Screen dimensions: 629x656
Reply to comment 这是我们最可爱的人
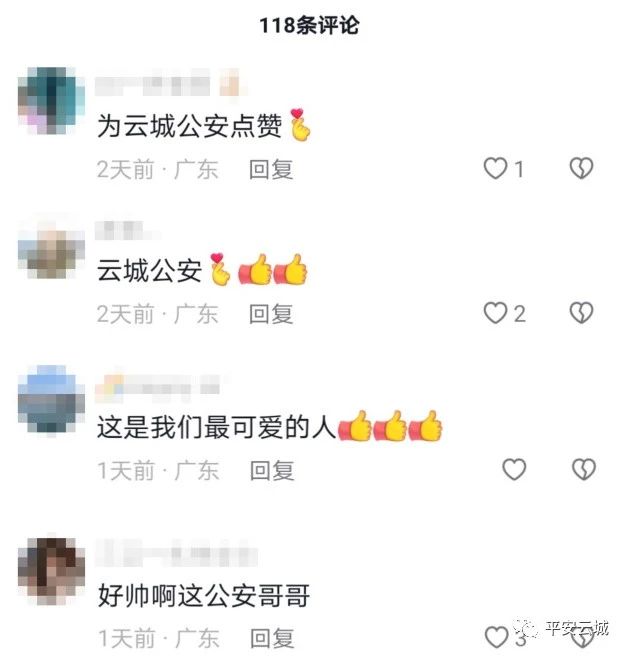point(272,470)
